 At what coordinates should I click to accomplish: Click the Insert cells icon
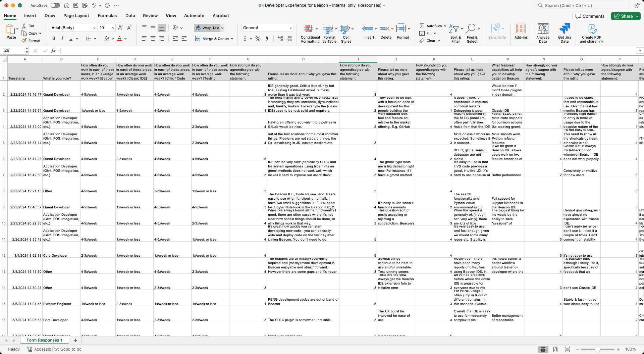368,29
